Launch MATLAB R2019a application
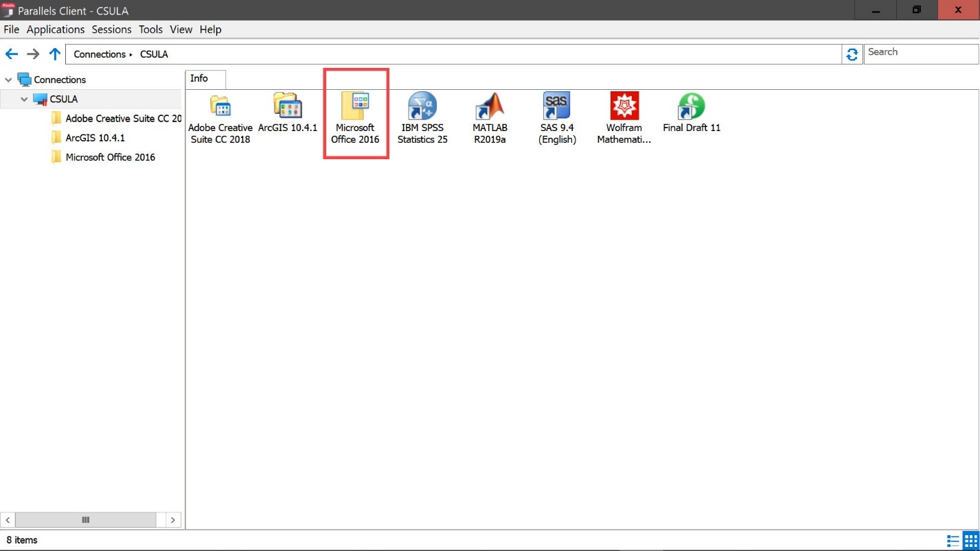The image size is (980, 551). [490, 107]
